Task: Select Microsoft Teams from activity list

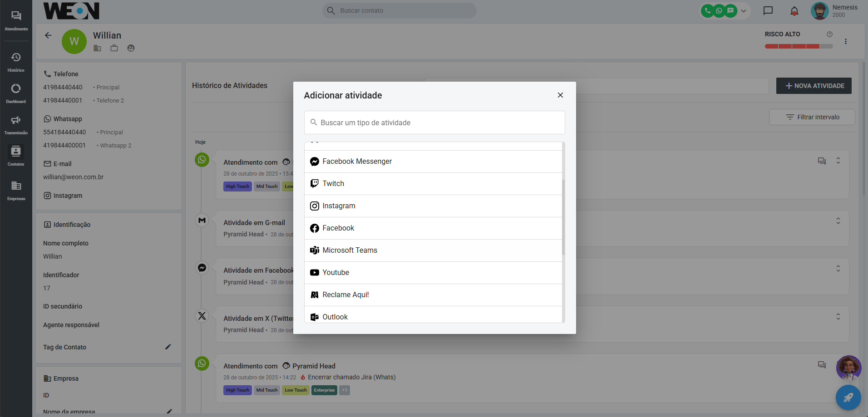Action: coord(350,250)
